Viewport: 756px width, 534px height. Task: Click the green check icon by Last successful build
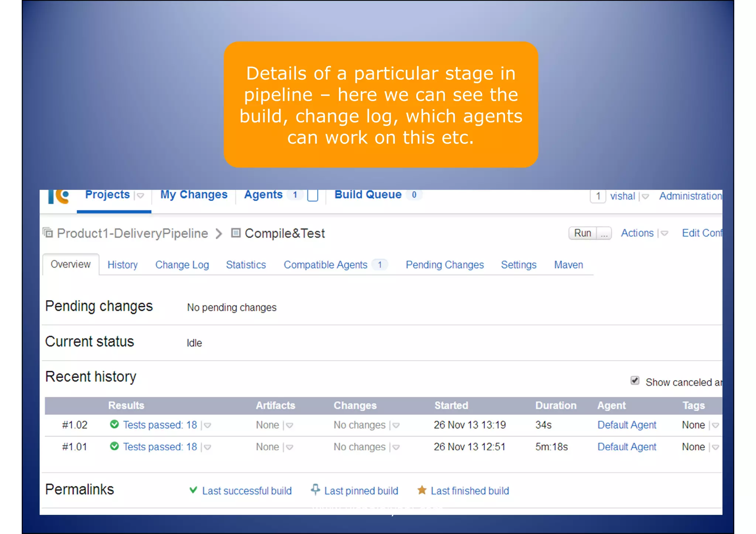[193, 490]
